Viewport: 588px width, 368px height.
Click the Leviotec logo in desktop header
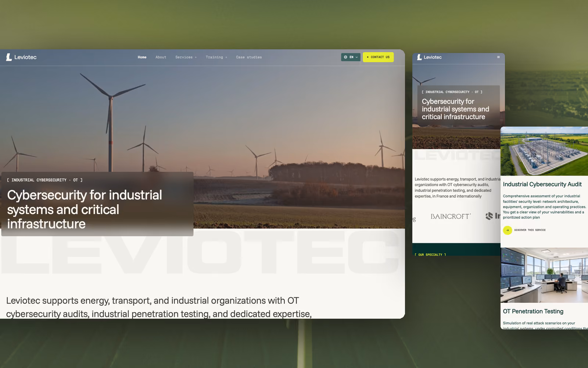(x=21, y=57)
